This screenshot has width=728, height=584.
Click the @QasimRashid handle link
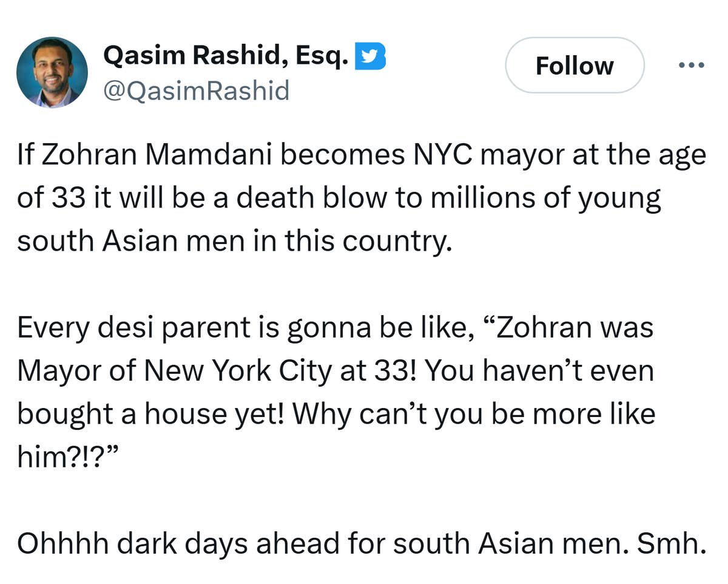click(x=197, y=90)
